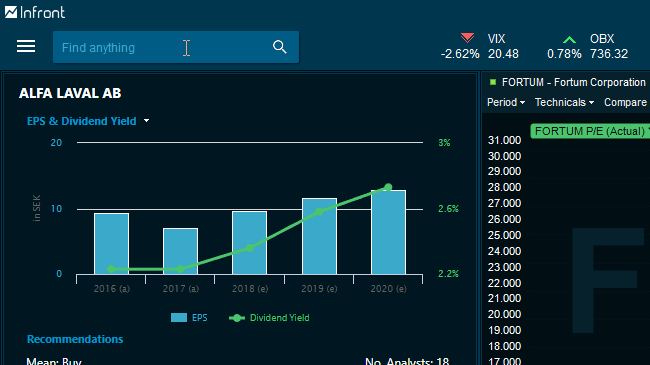
Task: Toggle Dividend Yield series in legend
Action: [269, 318]
